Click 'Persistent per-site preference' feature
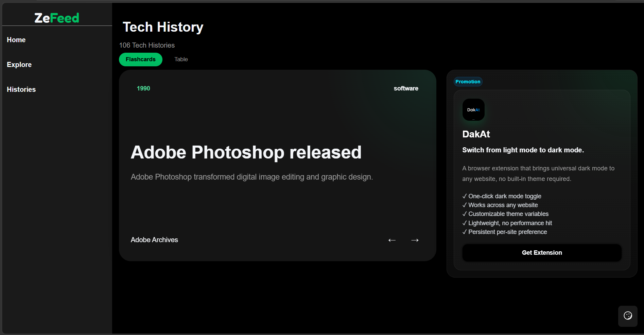 coord(505,232)
